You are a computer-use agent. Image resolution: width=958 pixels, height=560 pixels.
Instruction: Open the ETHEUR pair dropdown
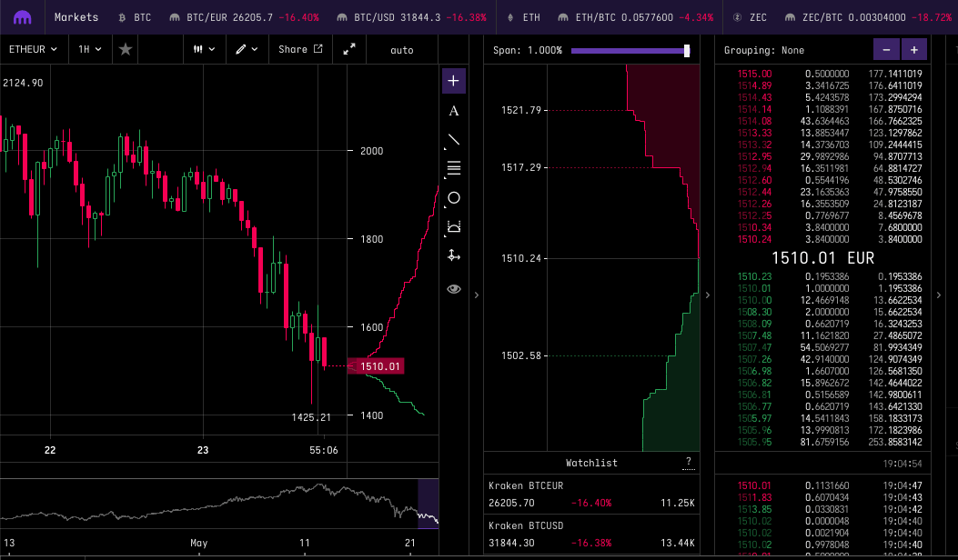coord(32,49)
